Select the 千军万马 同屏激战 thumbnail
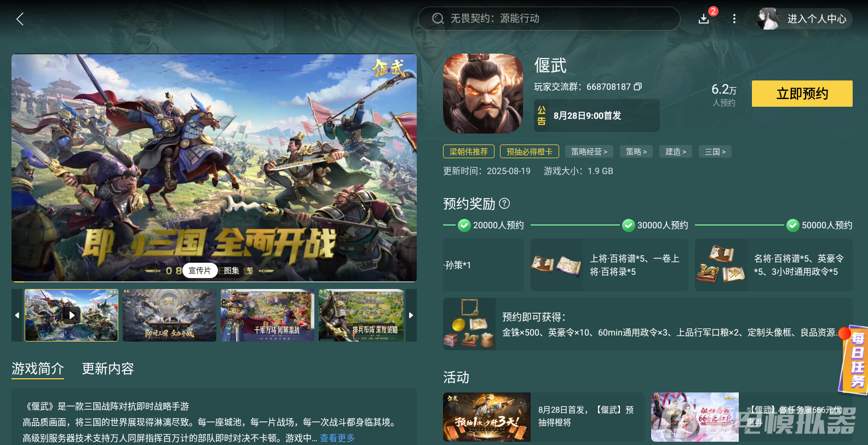Image resolution: width=868 pixels, height=445 pixels. (x=267, y=315)
